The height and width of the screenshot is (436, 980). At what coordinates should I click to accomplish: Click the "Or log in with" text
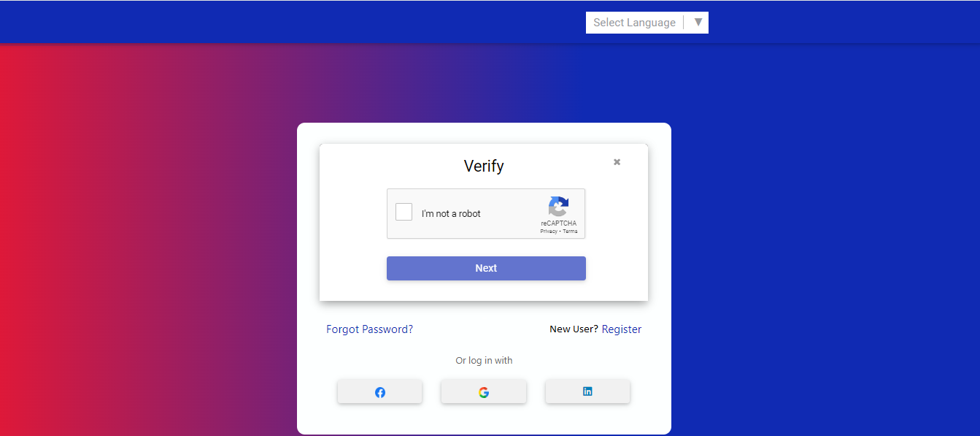[484, 360]
